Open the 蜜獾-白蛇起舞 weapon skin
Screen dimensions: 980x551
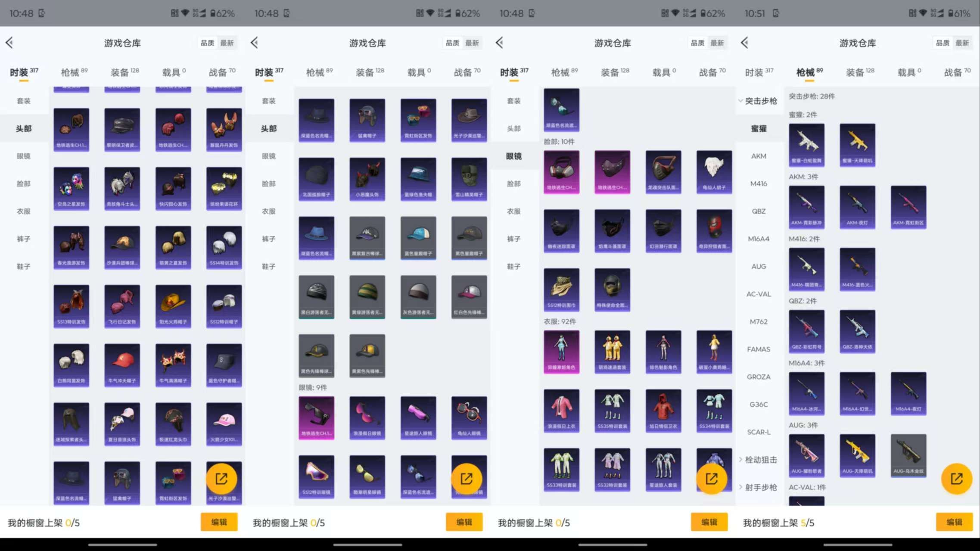pyautogui.click(x=806, y=144)
